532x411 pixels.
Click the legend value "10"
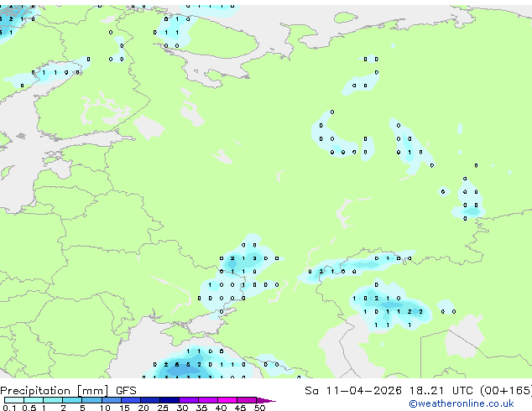(x=105, y=408)
